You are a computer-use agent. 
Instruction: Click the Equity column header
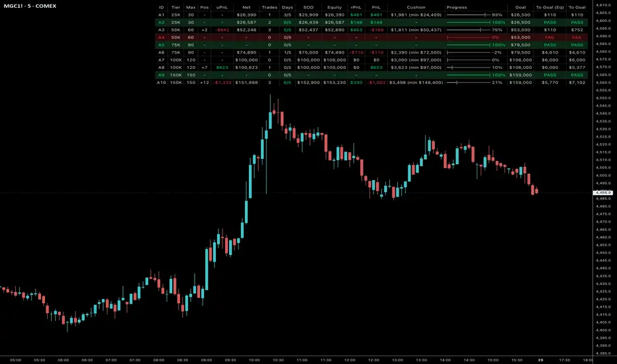tap(334, 7)
